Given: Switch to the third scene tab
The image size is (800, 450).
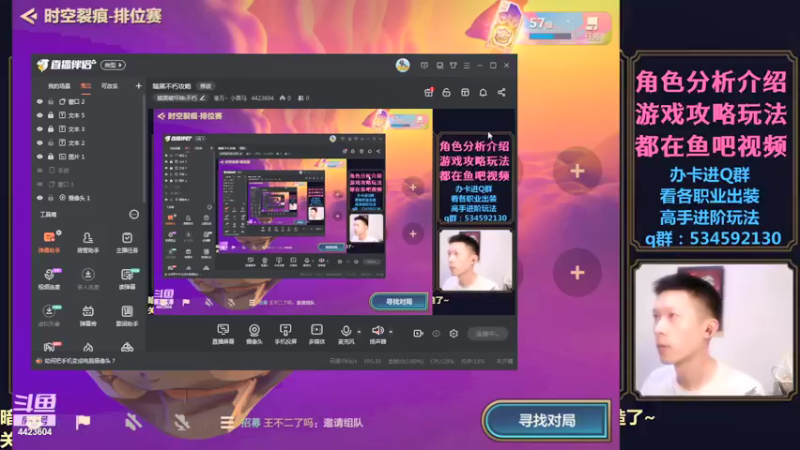Looking at the screenshot, I should [109, 86].
